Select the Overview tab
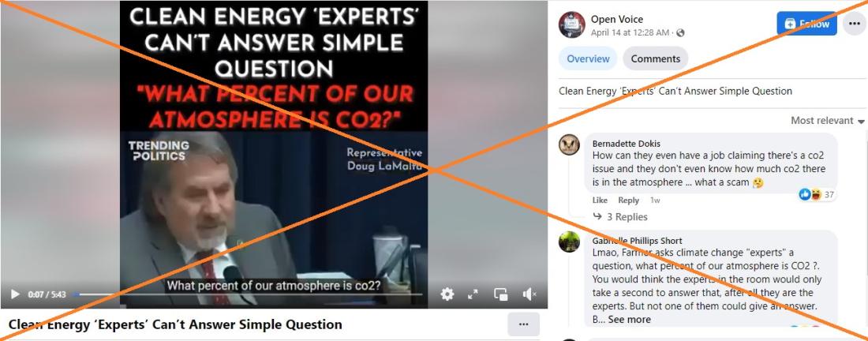 tap(588, 58)
